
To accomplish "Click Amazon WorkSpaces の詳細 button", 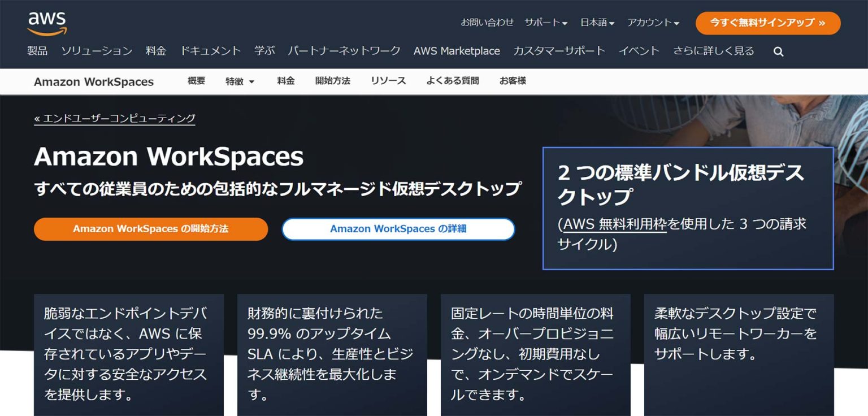I will pos(398,228).
